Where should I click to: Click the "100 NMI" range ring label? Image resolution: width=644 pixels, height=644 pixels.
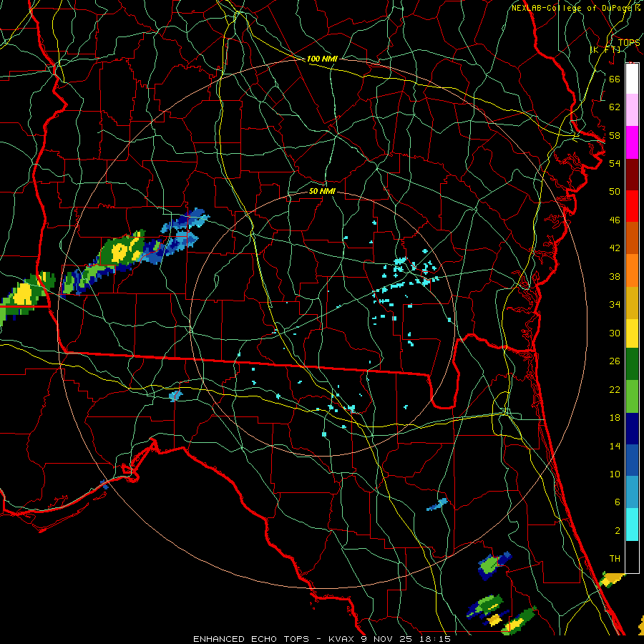coord(322,59)
